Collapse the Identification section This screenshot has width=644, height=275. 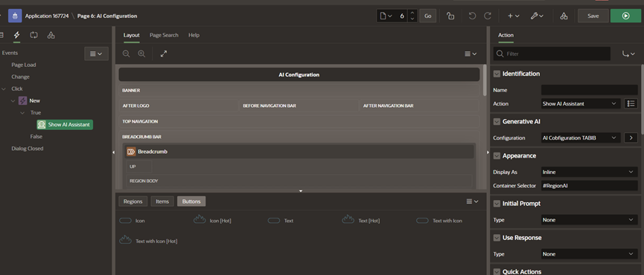tap(497, 74)
